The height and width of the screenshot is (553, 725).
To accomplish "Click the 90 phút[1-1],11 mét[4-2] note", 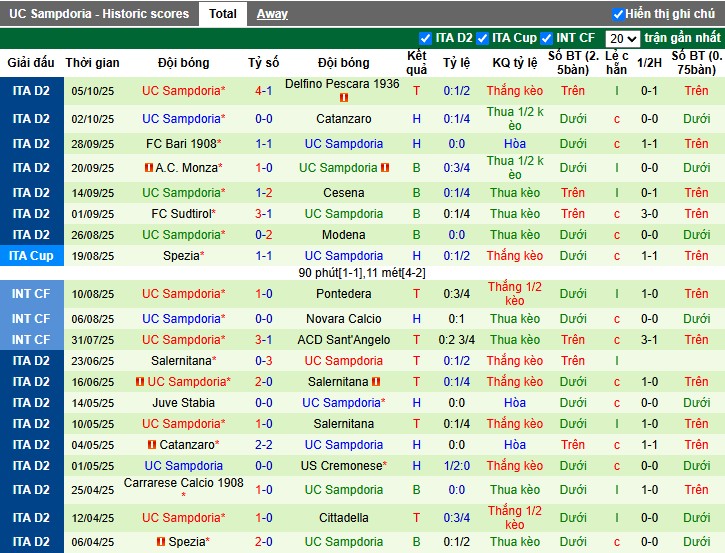I will coord(362,273).
